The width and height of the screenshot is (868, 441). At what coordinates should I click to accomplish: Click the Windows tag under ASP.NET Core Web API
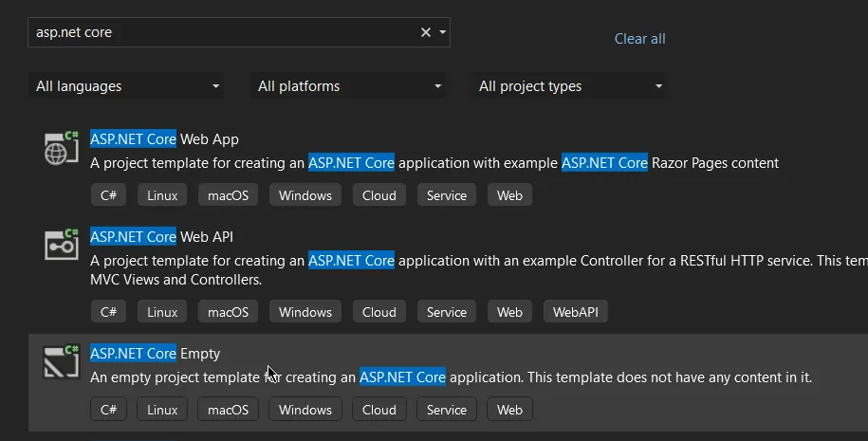[x=305, y=312]
